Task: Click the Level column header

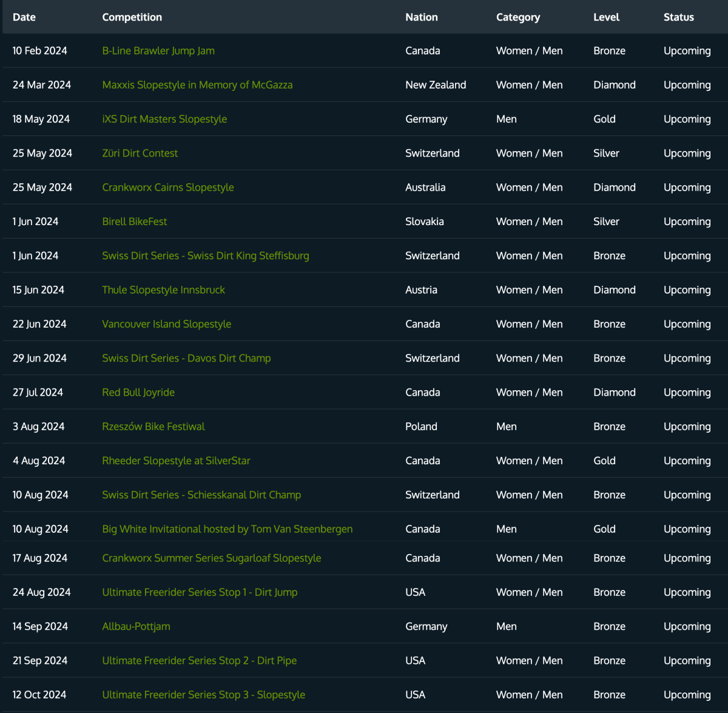Action: pos(606,17)
